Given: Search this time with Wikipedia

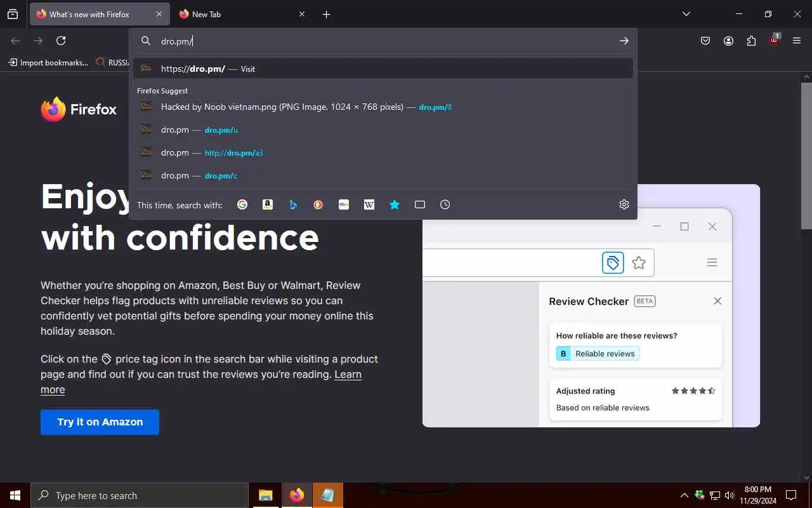Looking at the screenshot, I should (x=369, y=204).
